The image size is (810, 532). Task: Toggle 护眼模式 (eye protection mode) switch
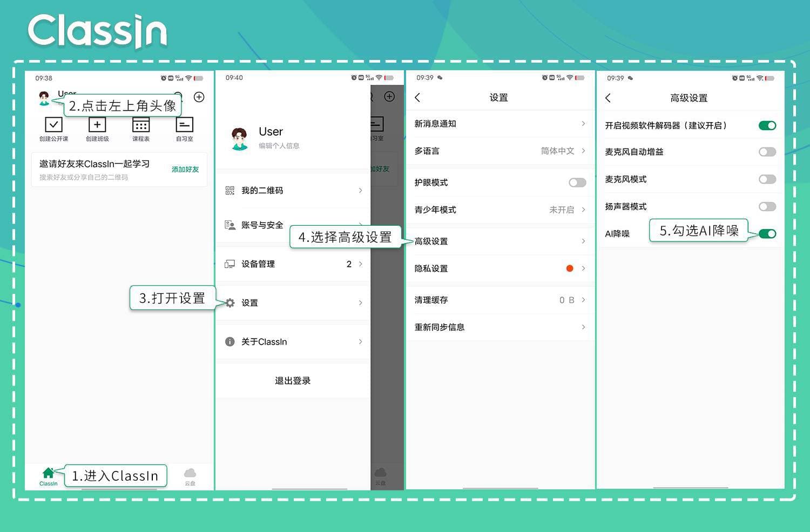pos(577,183)
